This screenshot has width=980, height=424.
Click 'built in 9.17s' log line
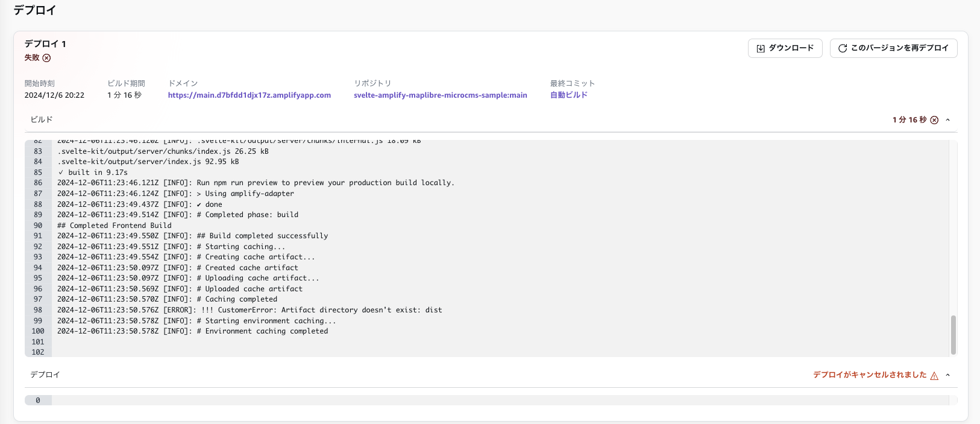93,172
